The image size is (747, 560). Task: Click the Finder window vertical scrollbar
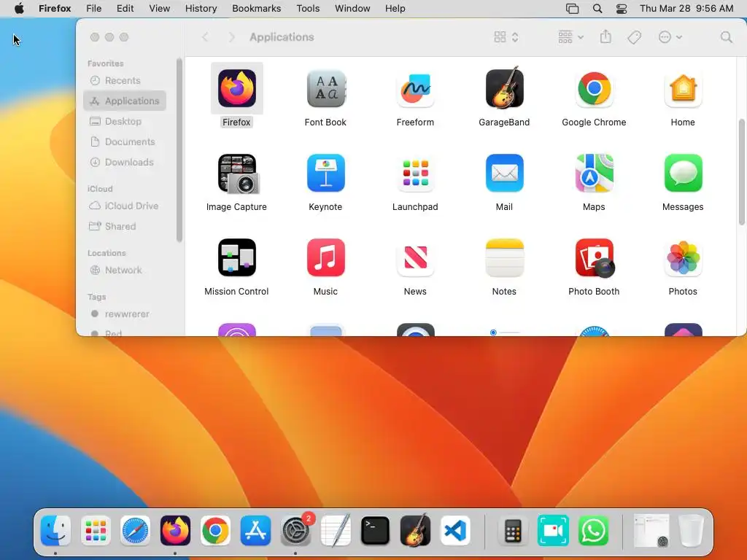(741, 172)
